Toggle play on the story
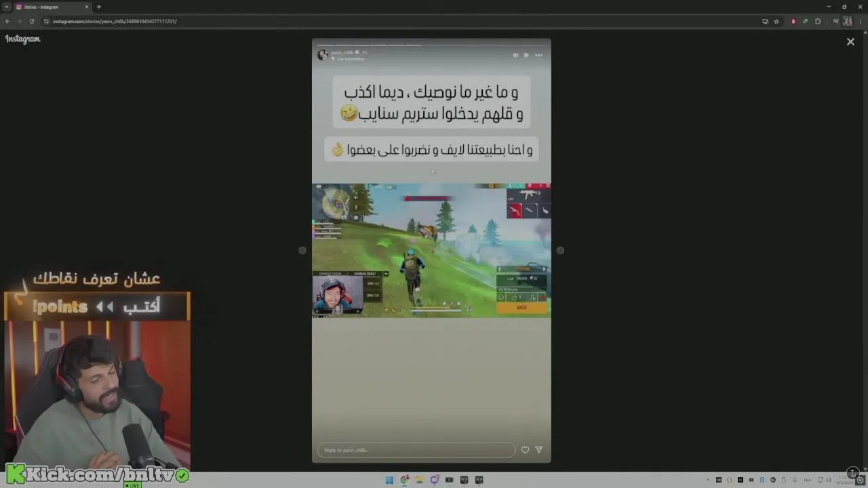This screenshot has height=488, width=868. 526,56
